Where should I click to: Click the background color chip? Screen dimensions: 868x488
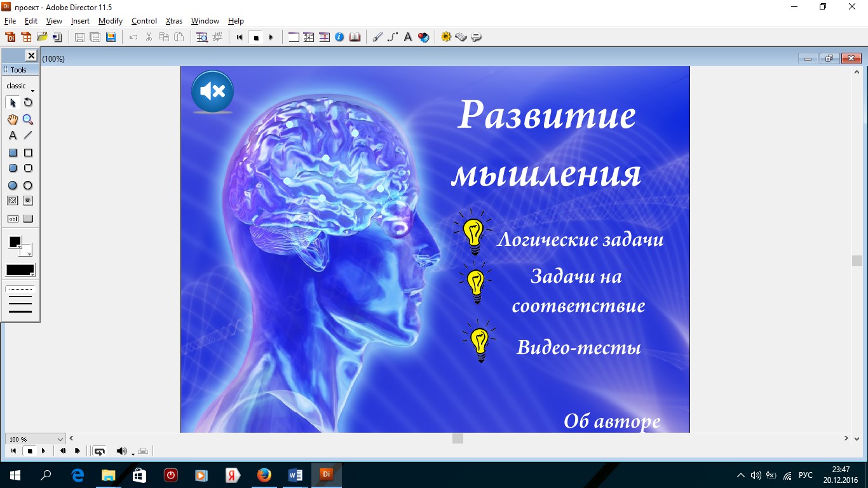click(27, 250)
